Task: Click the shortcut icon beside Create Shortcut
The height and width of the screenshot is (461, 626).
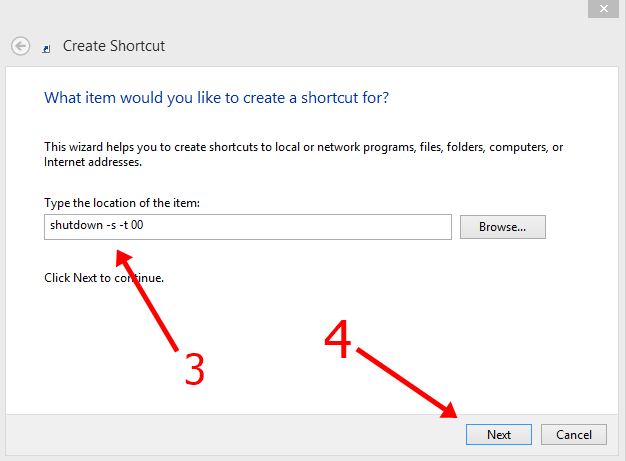Action: 47,47
